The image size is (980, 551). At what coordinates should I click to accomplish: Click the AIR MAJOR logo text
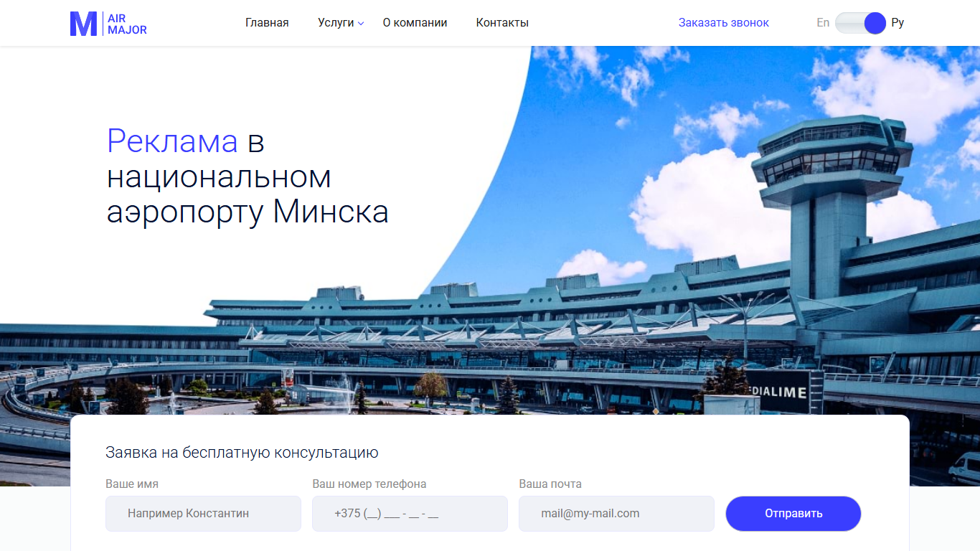click(127, 24)
